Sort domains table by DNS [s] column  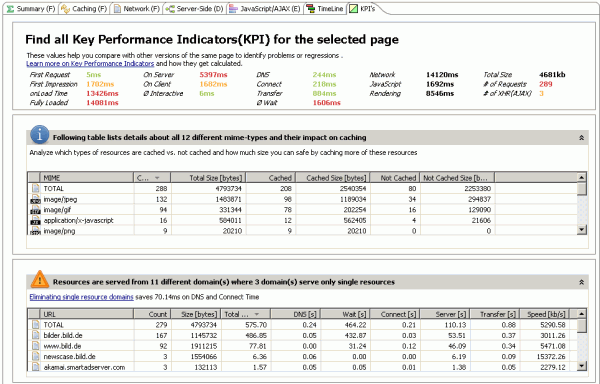(295, 314)
